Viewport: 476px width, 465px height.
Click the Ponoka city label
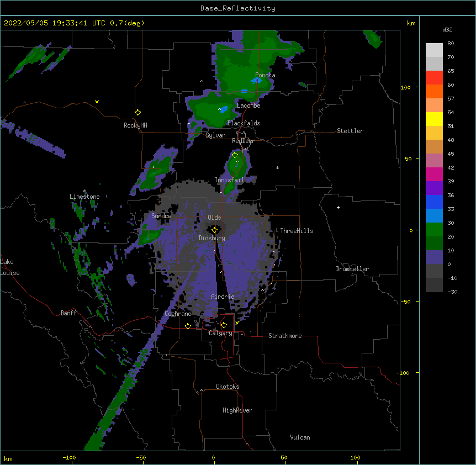click(x=265, y=75)
